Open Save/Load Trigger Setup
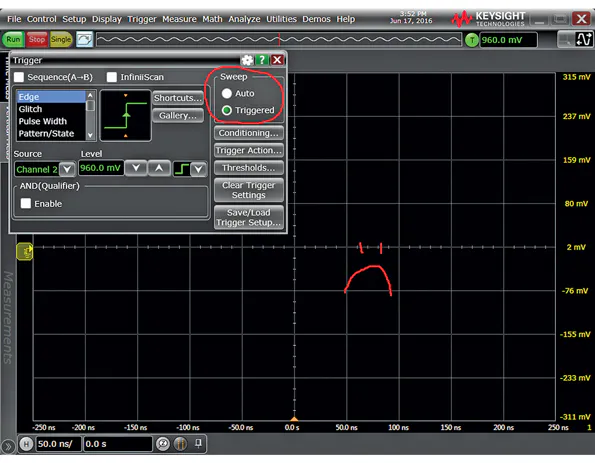Viewport: 595px width, 463px height. coord(249,217)
